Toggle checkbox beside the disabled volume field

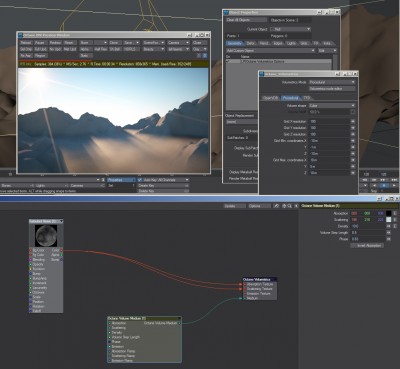[x=353, y=112]
